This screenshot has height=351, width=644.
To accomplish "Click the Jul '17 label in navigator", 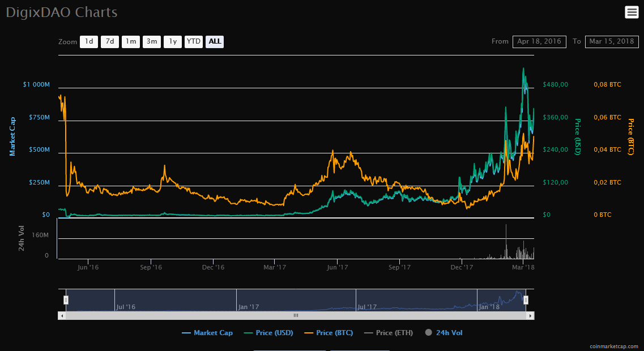I will pyautogui.click(x=367, y=307).
